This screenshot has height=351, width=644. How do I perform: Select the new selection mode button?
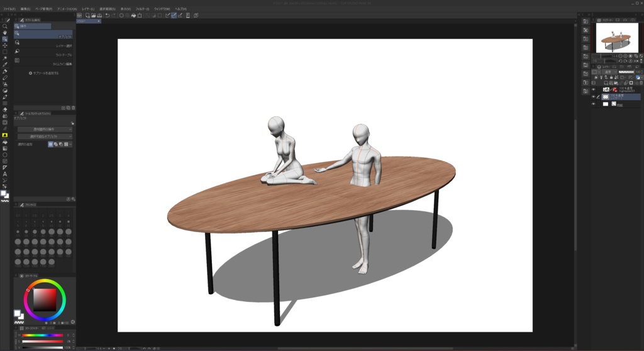50,144
